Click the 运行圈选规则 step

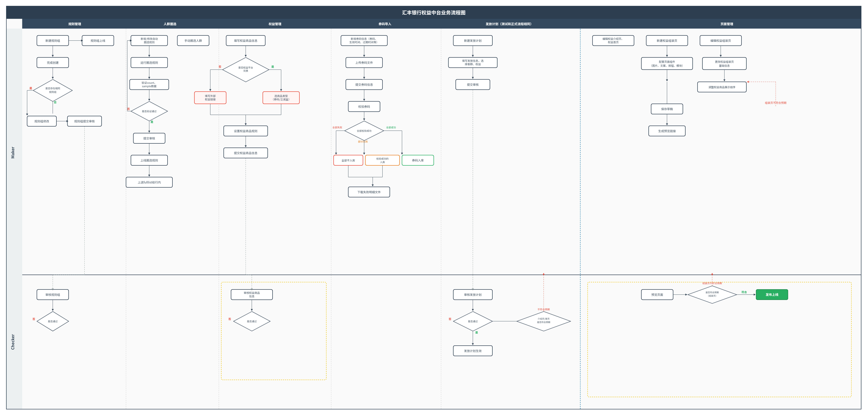click(x=149, y=63)
